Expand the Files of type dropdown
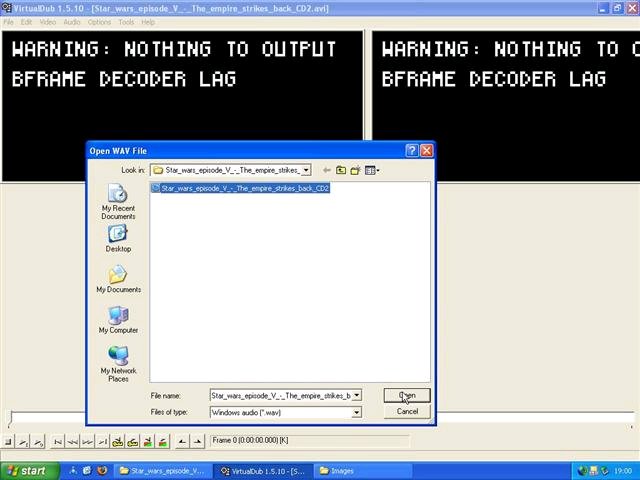This screenshot has width=640, height=480. [356, 413]
